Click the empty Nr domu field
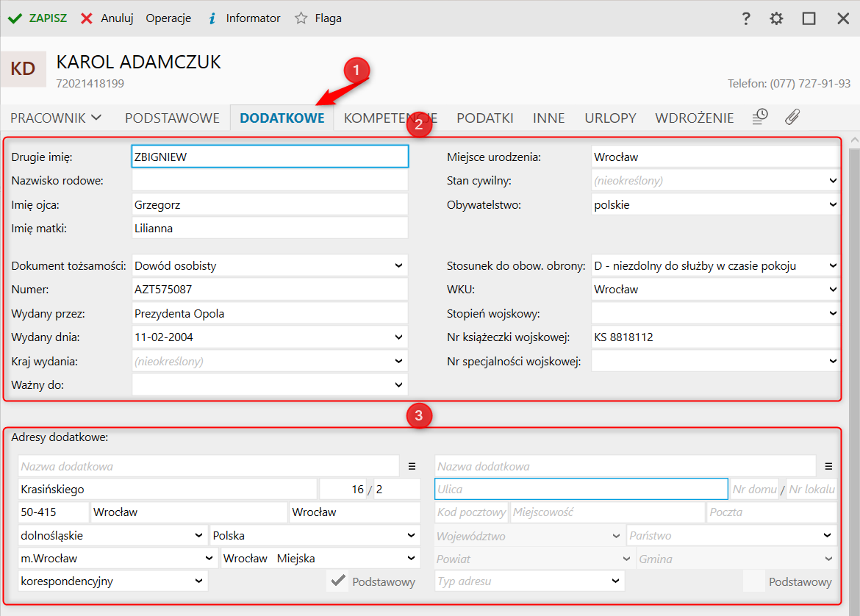Screen dimensions: 860x616 (755, 490)
